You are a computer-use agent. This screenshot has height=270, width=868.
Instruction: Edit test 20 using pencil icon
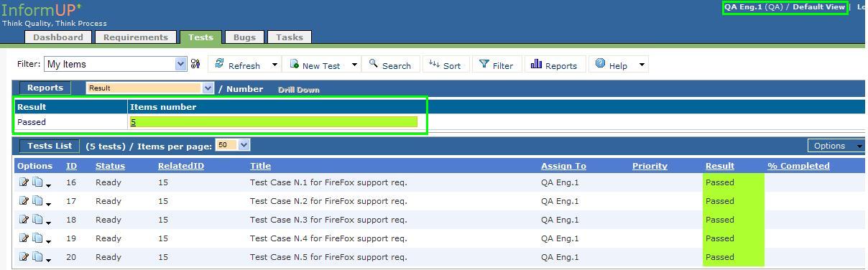(24, 257)
